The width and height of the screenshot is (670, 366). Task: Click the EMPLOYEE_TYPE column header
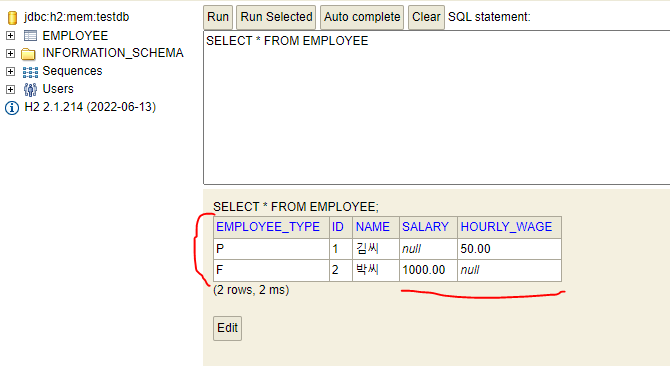tap(271, 227)
